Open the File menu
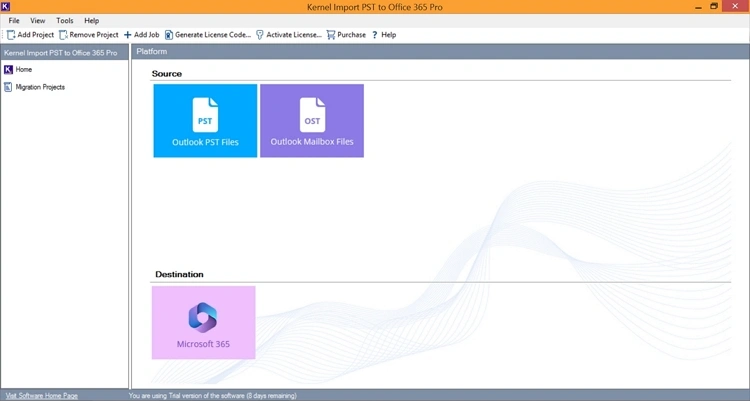Image resolution: width=750 pixels, height=401 pixels. pyautogui.click(x=14, y=21)
